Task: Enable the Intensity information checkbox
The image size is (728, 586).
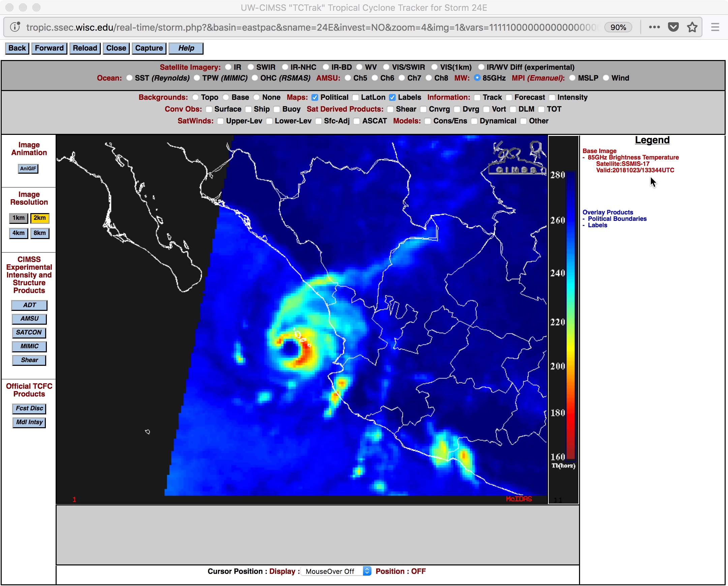Action: (552, 97)
